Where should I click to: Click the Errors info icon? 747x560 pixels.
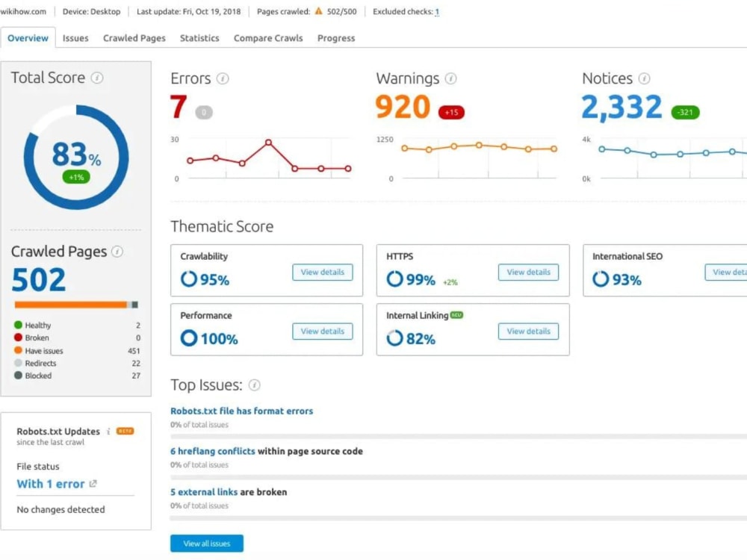tap(223, 78)
